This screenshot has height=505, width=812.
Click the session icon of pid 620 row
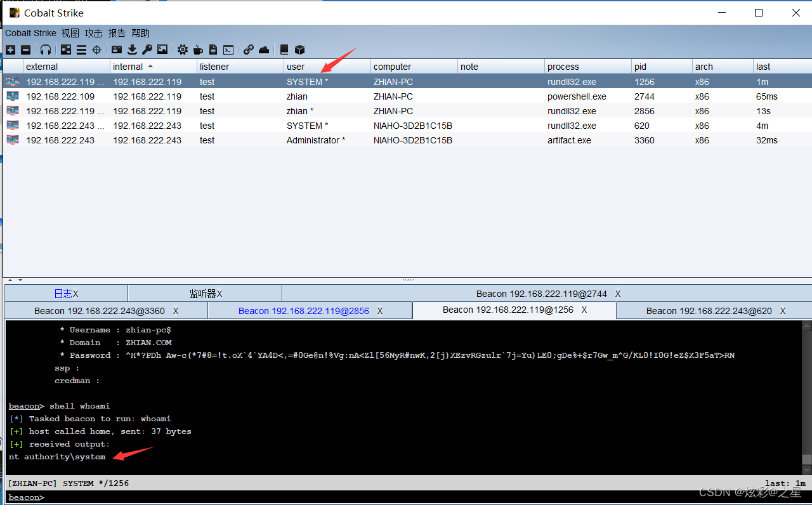coord(13,125)
